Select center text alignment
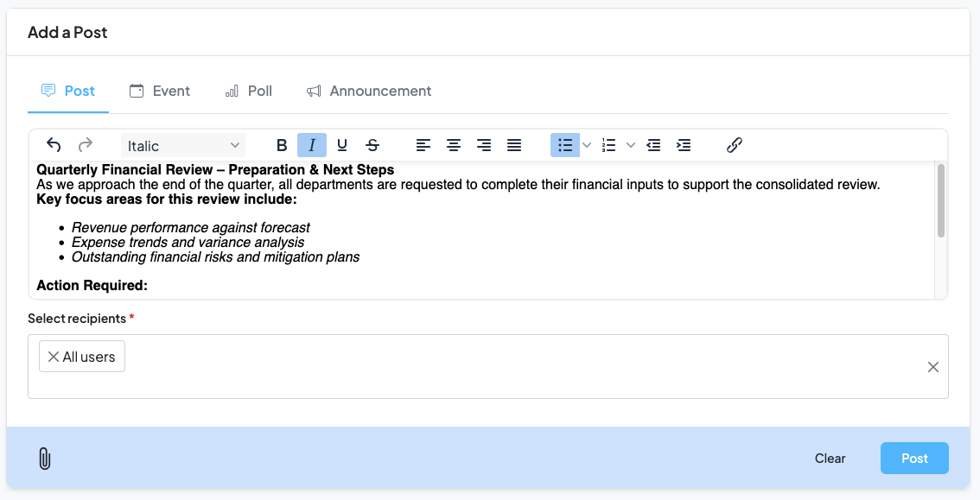 click(x=454, y=145)
